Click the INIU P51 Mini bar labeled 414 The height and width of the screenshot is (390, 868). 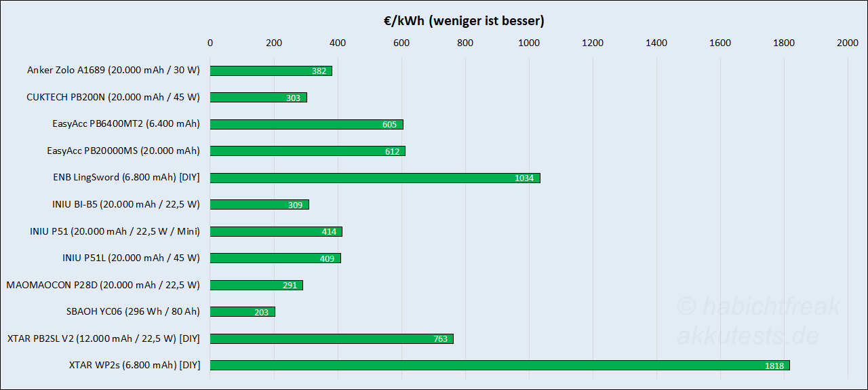coord(276,231)
